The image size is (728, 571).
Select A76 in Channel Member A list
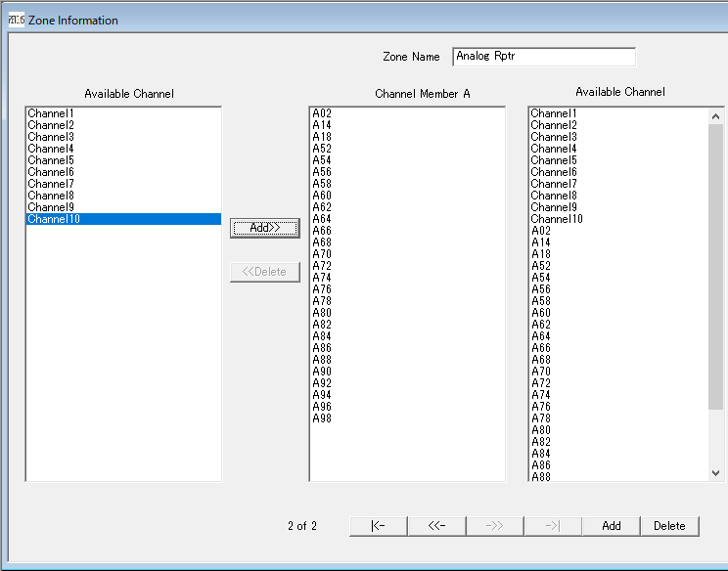click(x=322, y=289)
